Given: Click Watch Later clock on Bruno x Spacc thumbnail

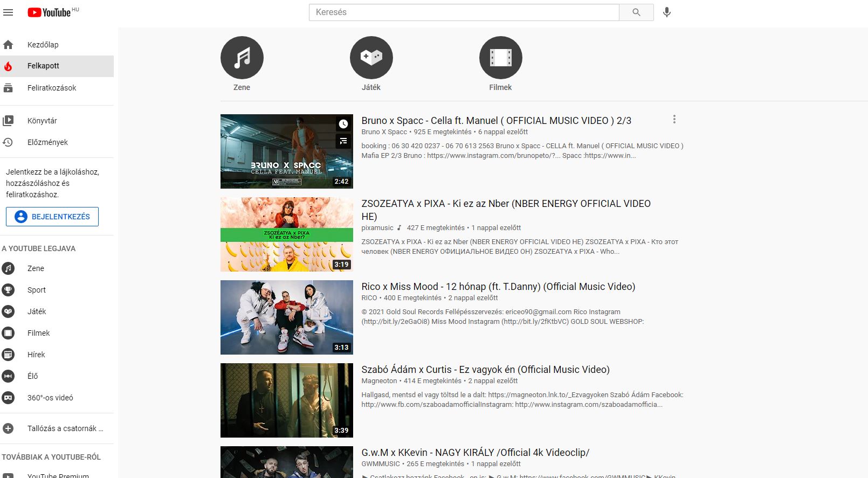Looking at the screenshot, I should (343, 124).
